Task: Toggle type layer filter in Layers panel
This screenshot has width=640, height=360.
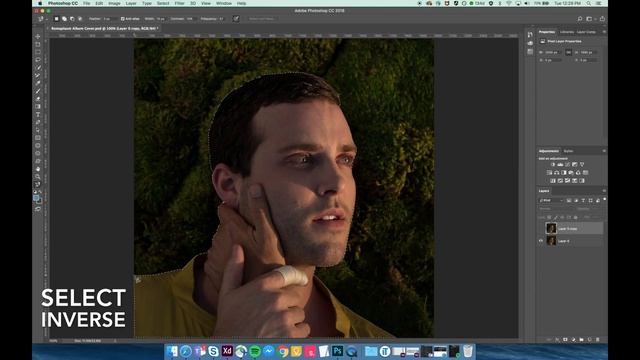Action: [x=583, y=200]
